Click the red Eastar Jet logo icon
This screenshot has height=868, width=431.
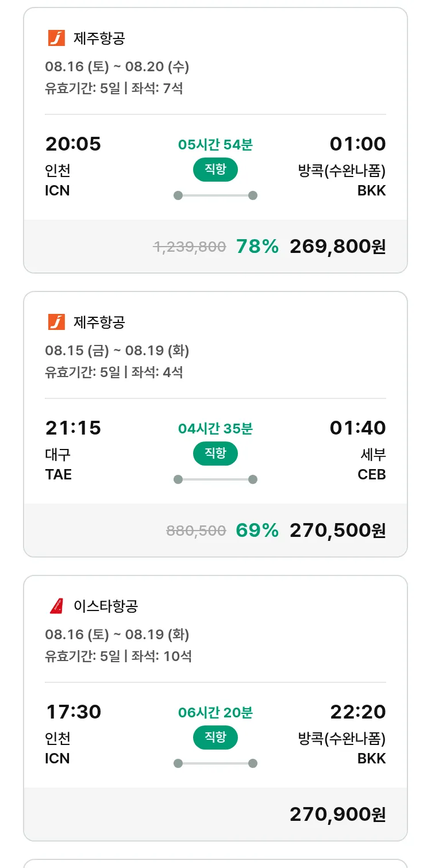click(x=56, y=606)
